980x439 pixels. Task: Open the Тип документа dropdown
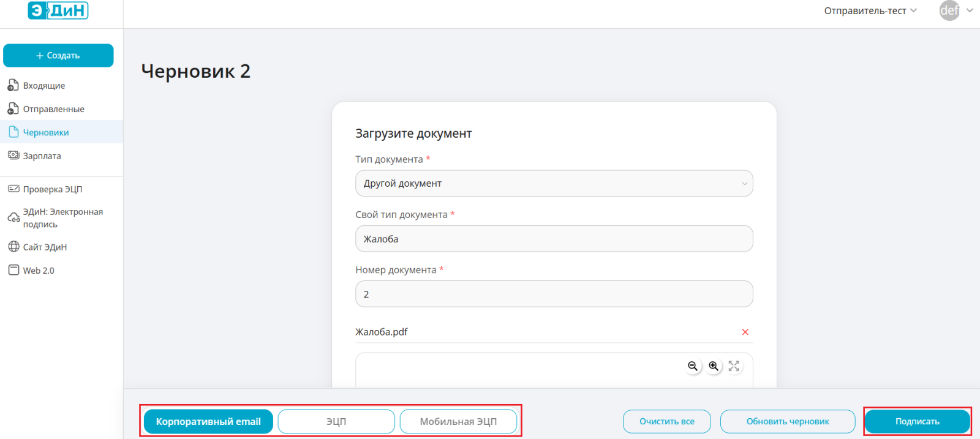(x=554, y=183)
